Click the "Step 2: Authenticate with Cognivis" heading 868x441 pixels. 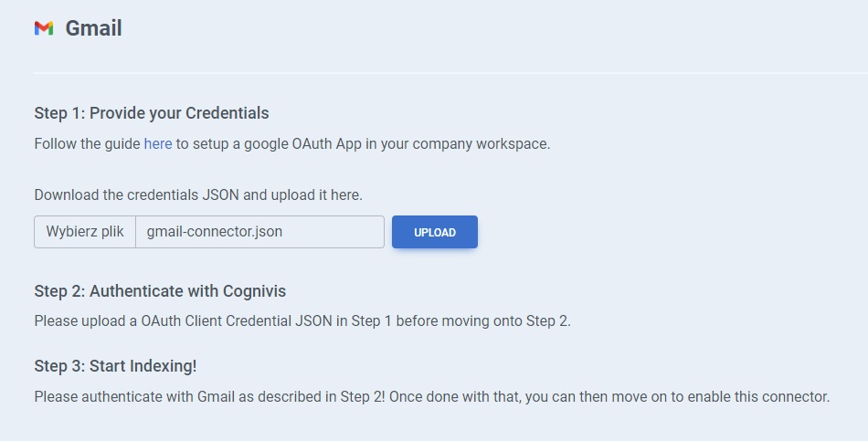(160, 291)
